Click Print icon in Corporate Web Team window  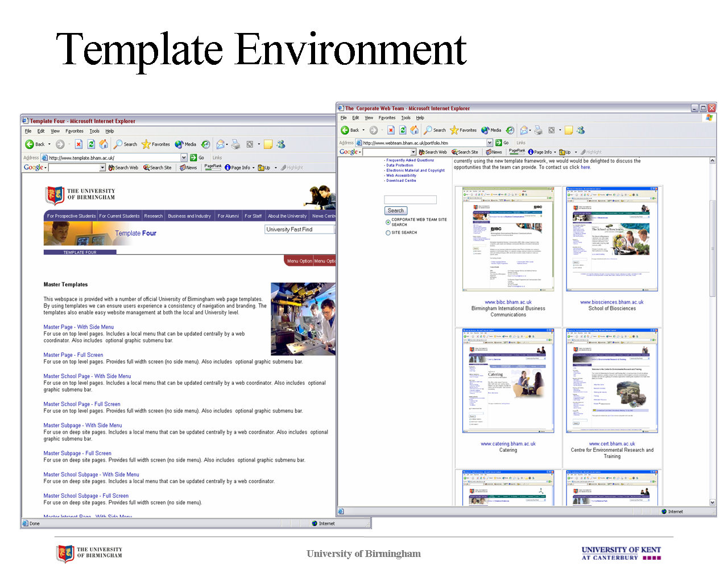(x=538, y=130)
